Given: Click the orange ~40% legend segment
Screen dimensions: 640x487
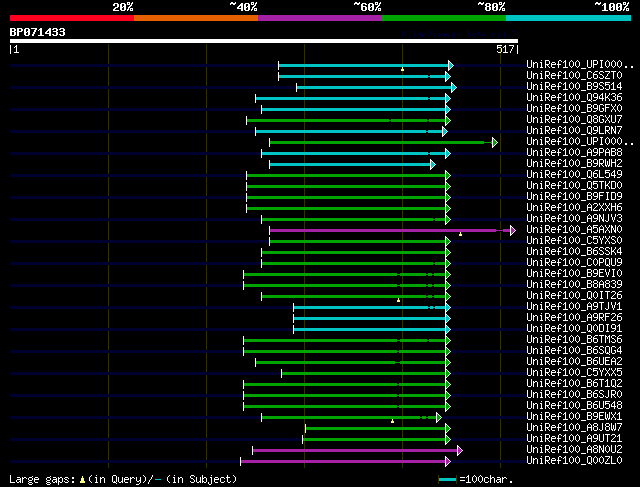Looking at the screenshot, I should [x=196, y=18].
